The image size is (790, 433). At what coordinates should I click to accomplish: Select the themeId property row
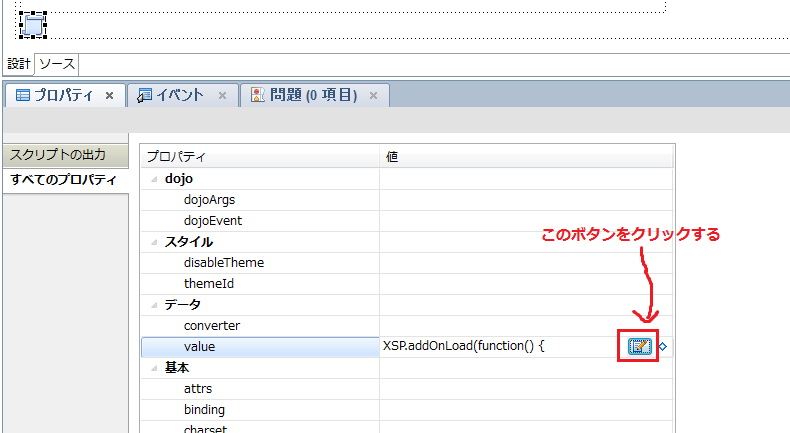click(x=260, y=284)
